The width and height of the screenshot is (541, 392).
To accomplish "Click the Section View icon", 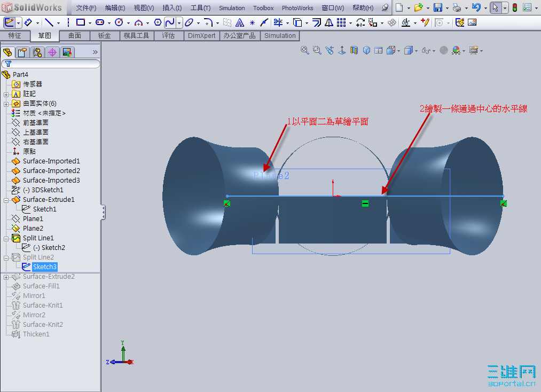I will (354, 50).
